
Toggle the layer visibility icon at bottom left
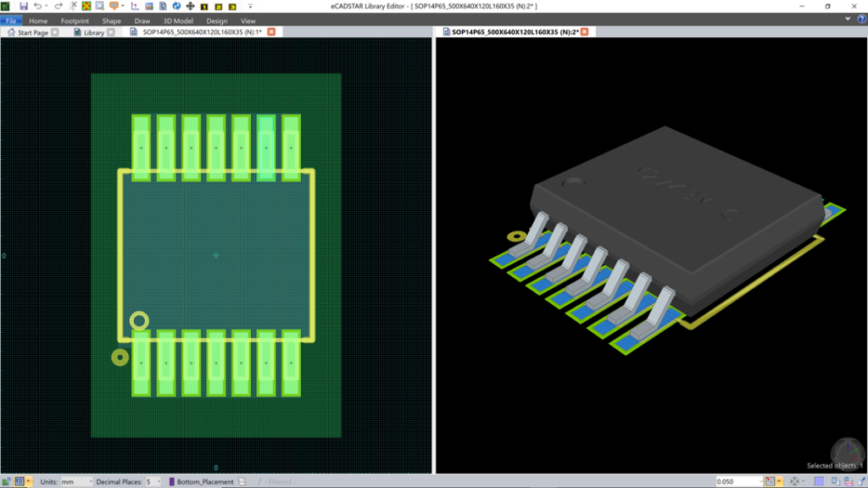coord(6,480)
